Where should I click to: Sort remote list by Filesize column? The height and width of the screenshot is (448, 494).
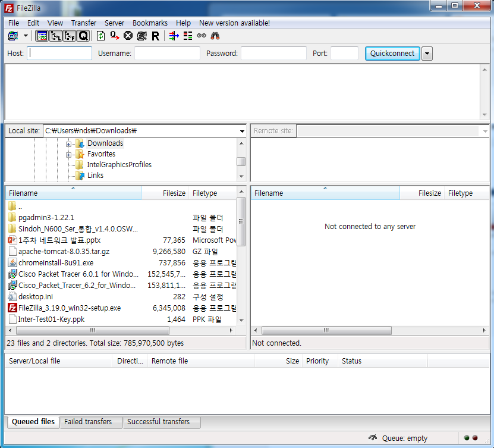(422, 193)
